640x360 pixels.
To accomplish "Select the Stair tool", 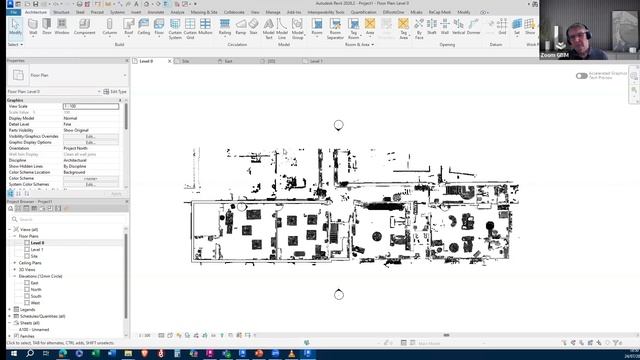I will (253, 27).
